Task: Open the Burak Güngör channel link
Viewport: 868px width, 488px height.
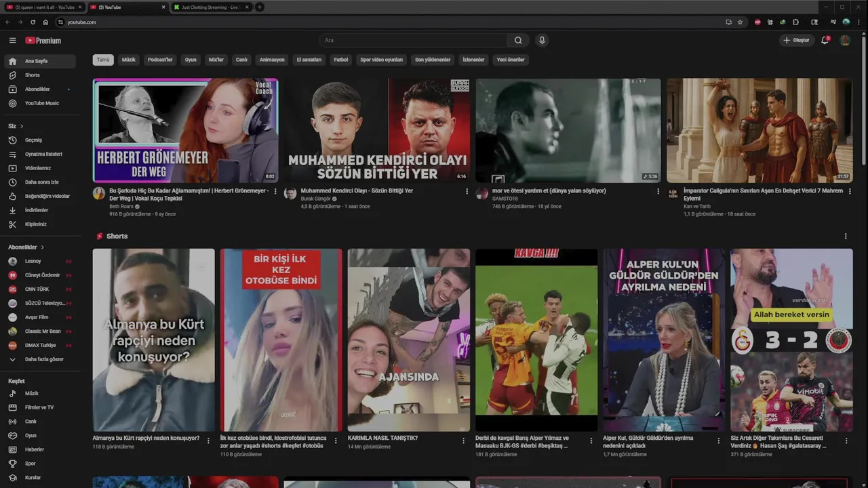Action: pyautogui.click(x=316, y=199)
